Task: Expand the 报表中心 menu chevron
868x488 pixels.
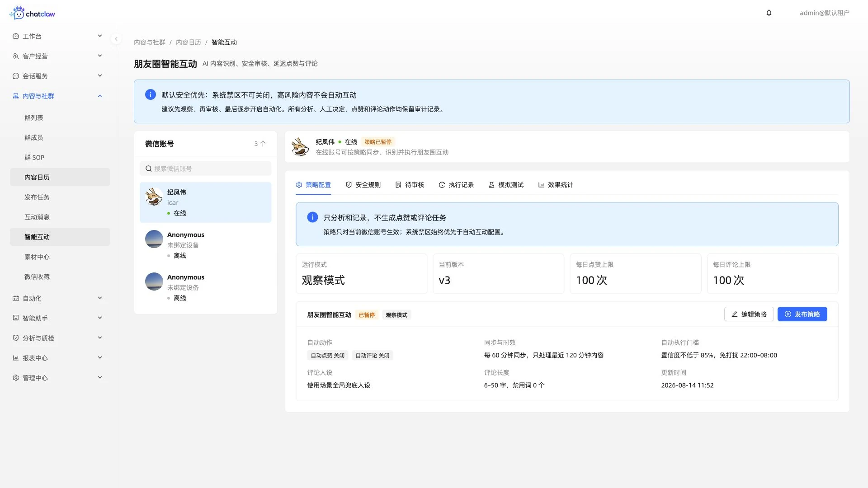Action: click(100, 358)
